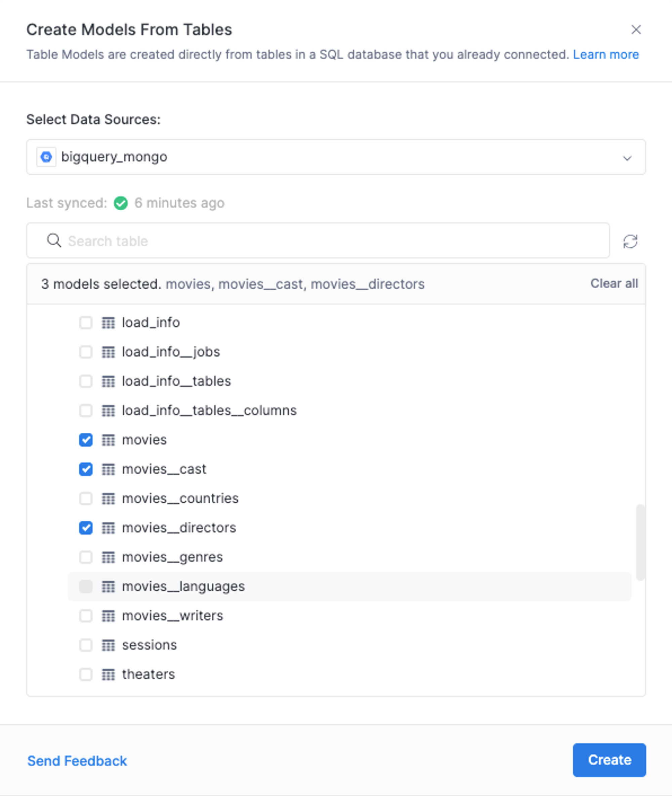Click the table icon next to theaters

point(108,675)
